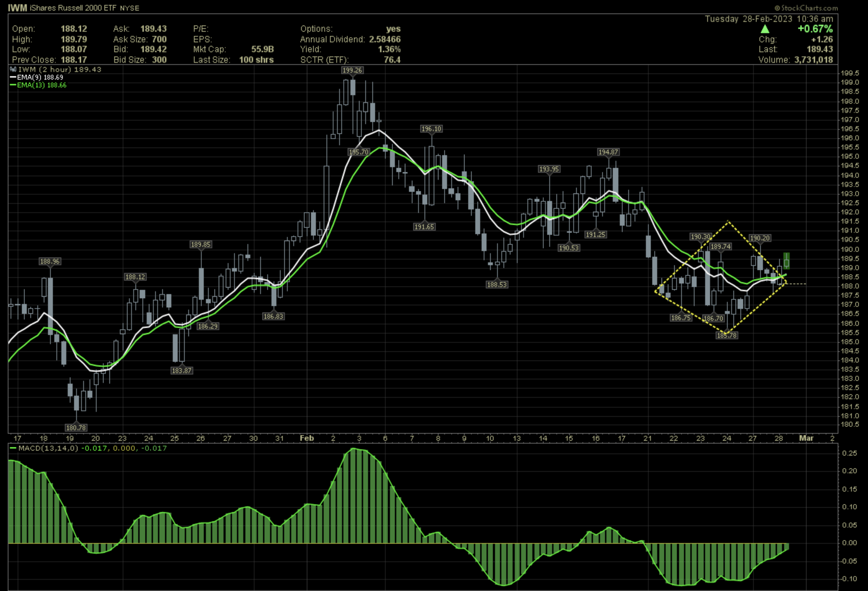This screenshot has width=868, height=591.
Task: Click the 191.25 price label
Action: (595, 234)
